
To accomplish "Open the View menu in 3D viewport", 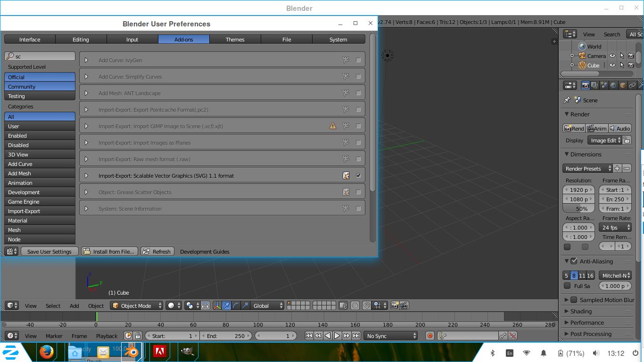I will click(x=30, y=305).
